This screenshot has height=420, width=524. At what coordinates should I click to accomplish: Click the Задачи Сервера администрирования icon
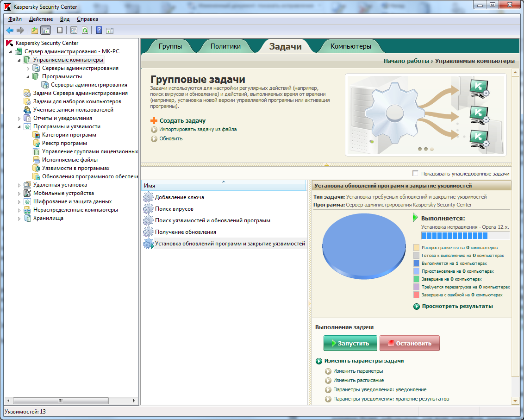pyautogui.click(x=27, y=93)
